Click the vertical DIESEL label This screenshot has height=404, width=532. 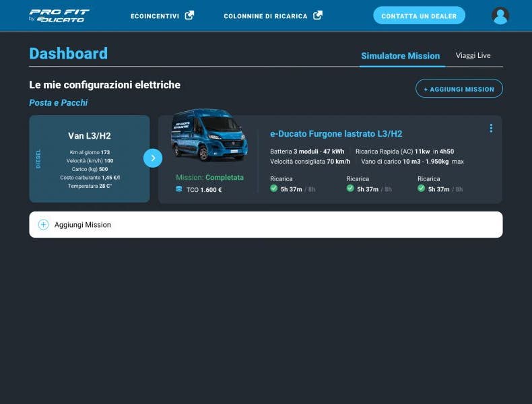point(38,159)
